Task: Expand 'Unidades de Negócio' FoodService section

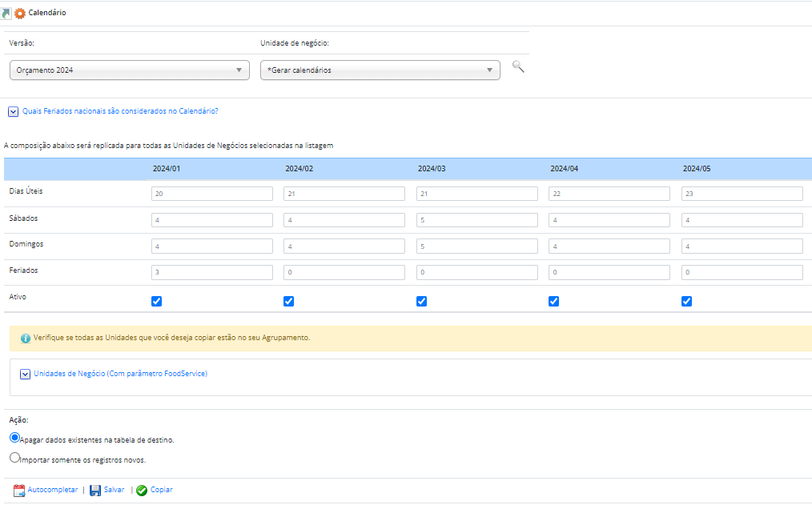Action: click(x=25, y=374)
